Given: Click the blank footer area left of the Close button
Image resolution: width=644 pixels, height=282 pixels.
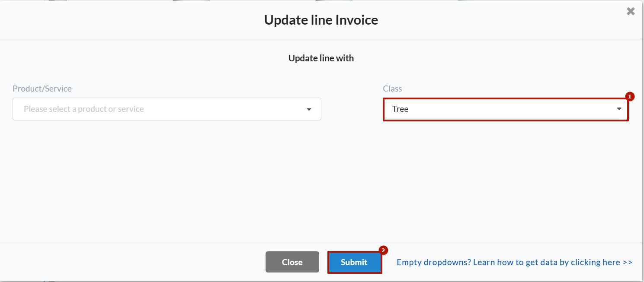Looking at the screenshot, I should coord(130,262).
